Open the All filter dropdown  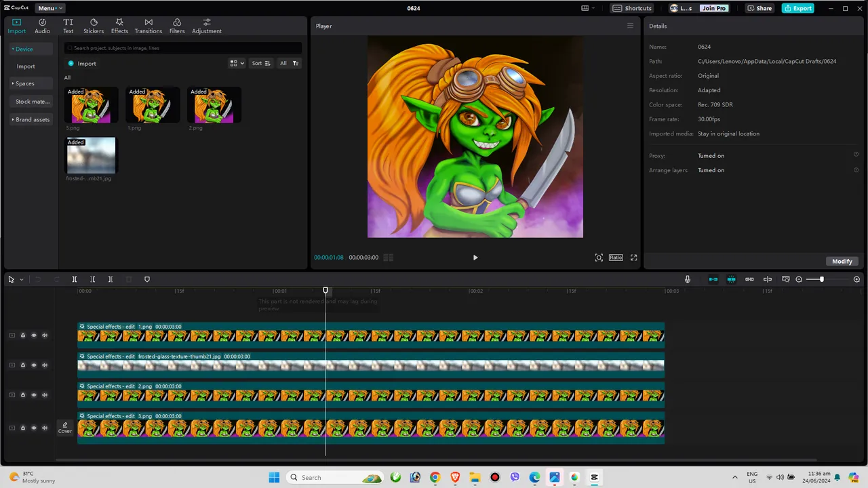(290, 63)
